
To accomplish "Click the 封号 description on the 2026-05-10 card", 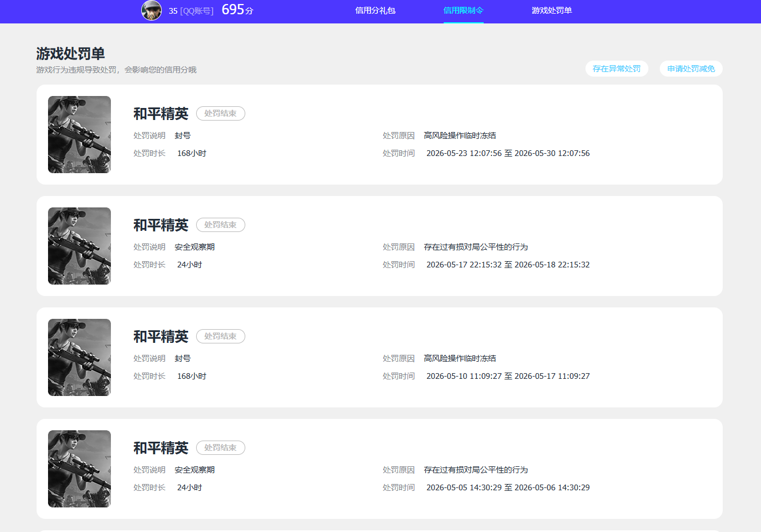I will 183,358.
